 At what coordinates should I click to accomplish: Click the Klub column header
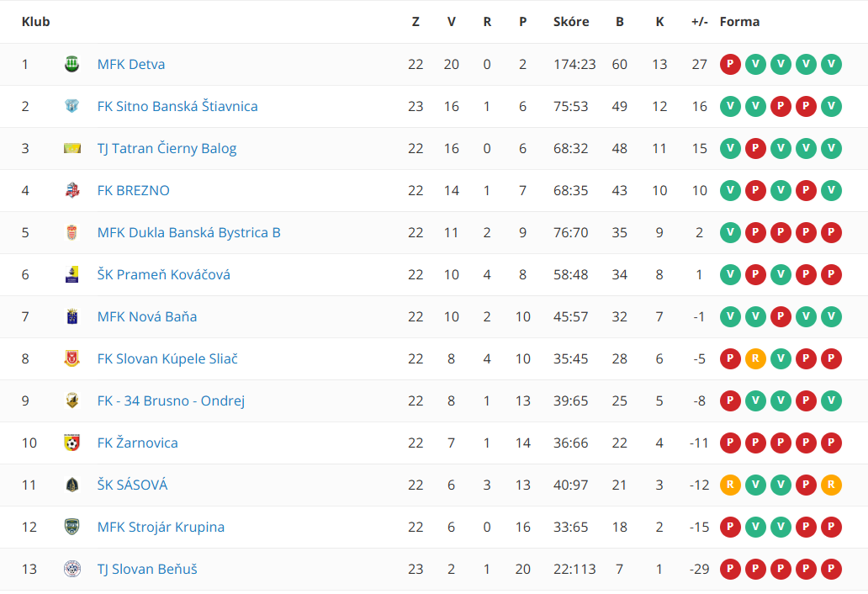tap(36, 22)
